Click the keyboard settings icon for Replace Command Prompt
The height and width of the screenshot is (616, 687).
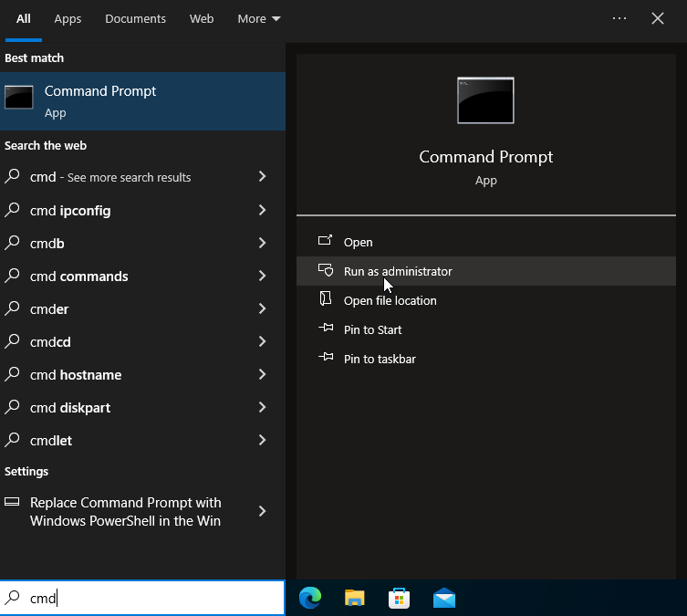click(x=12, y=502)
